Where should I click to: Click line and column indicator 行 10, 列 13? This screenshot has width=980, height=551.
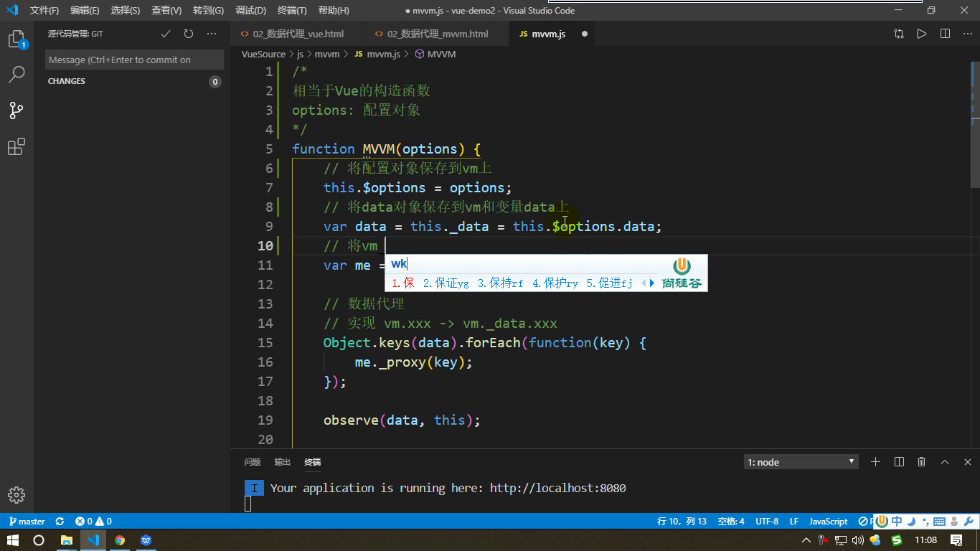(x=682, y=522)
